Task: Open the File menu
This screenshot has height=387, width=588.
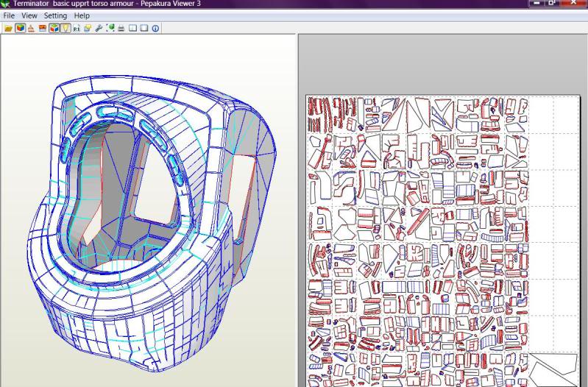Action: click(x=9, y=15)
